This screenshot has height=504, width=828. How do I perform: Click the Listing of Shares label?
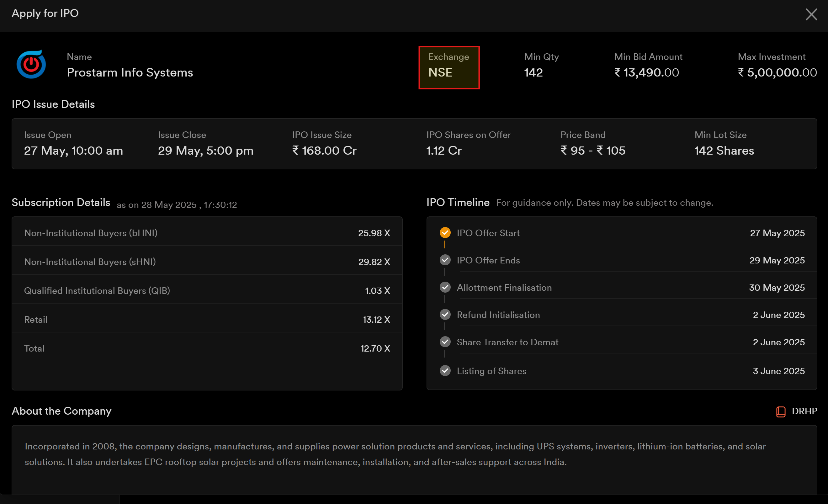coord(491,371)
